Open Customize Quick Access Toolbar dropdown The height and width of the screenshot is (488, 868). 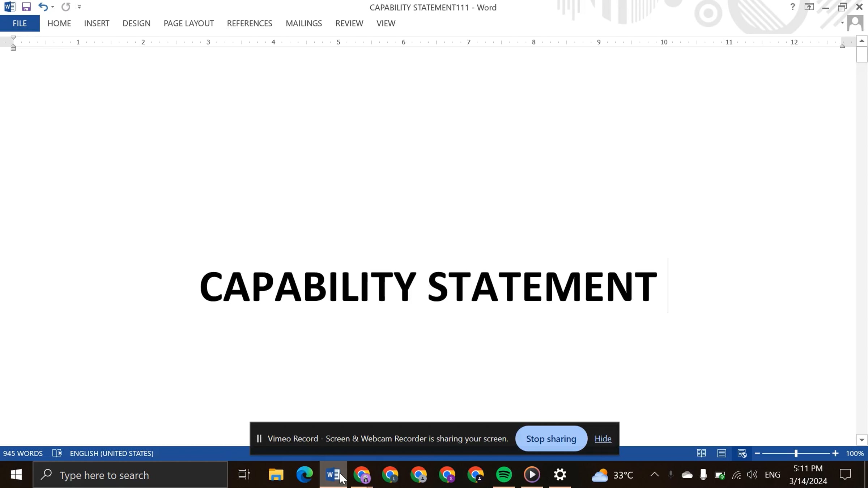pos(79,7)
